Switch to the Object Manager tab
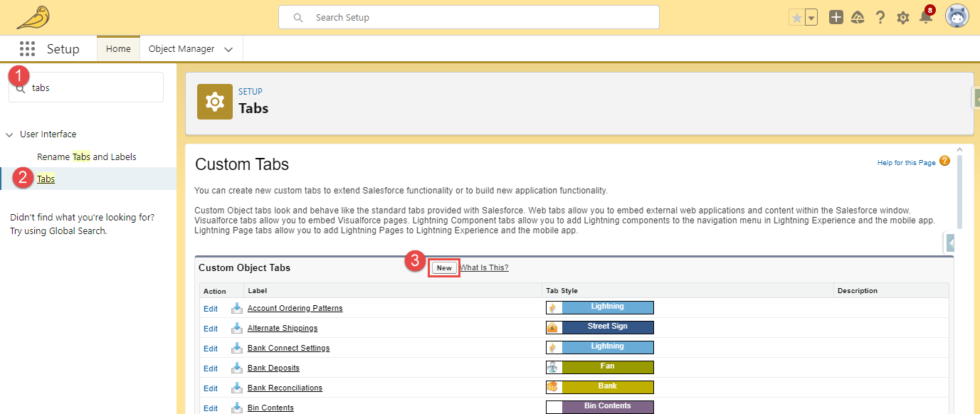980x414 pixels. point(181,49)
